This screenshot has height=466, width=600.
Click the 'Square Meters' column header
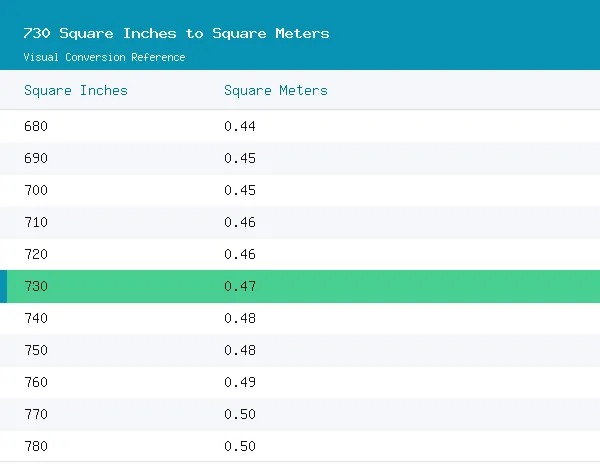pyautogui.click(x=276, y=91)
